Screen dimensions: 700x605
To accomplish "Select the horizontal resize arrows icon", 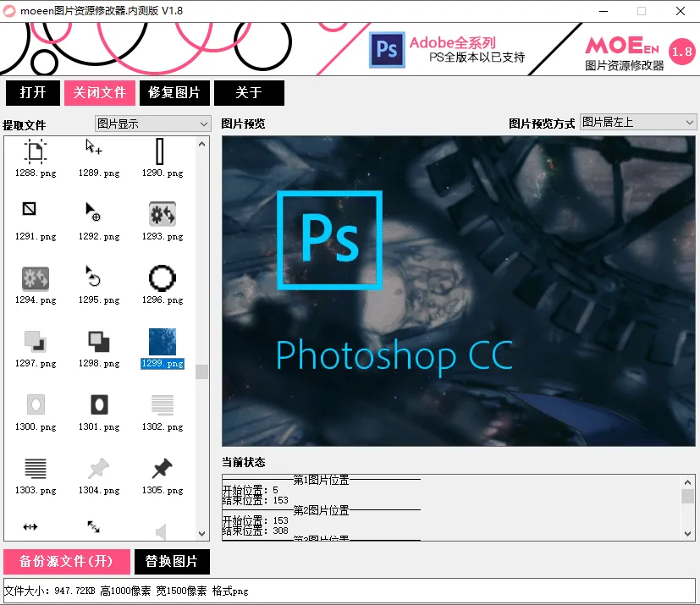I will click(x=30, y=527).
